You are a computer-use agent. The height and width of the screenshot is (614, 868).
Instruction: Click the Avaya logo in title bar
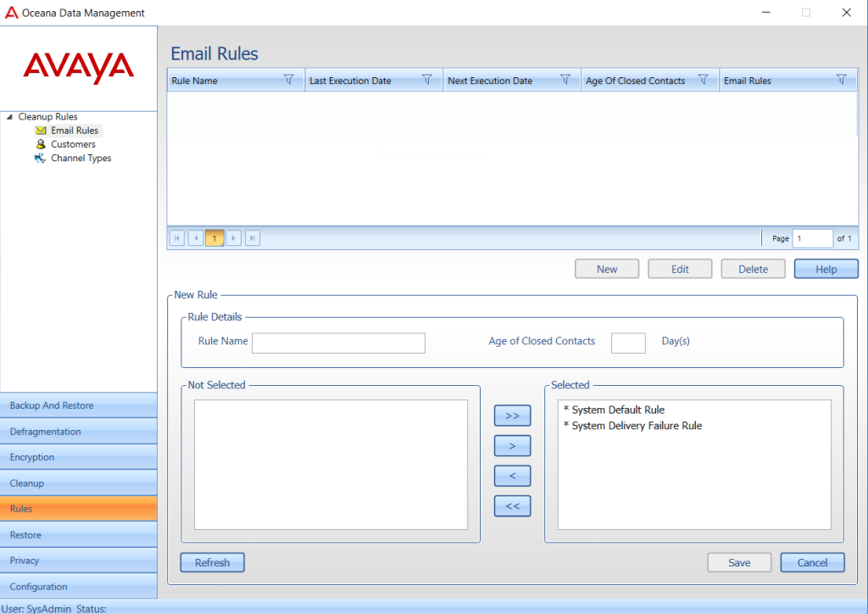(x=11, y=13)
